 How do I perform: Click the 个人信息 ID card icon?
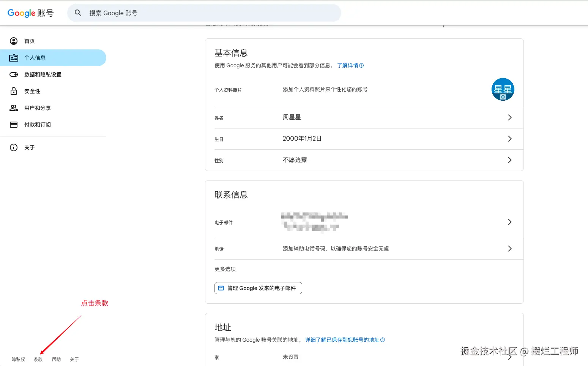(x=14, y=58)
